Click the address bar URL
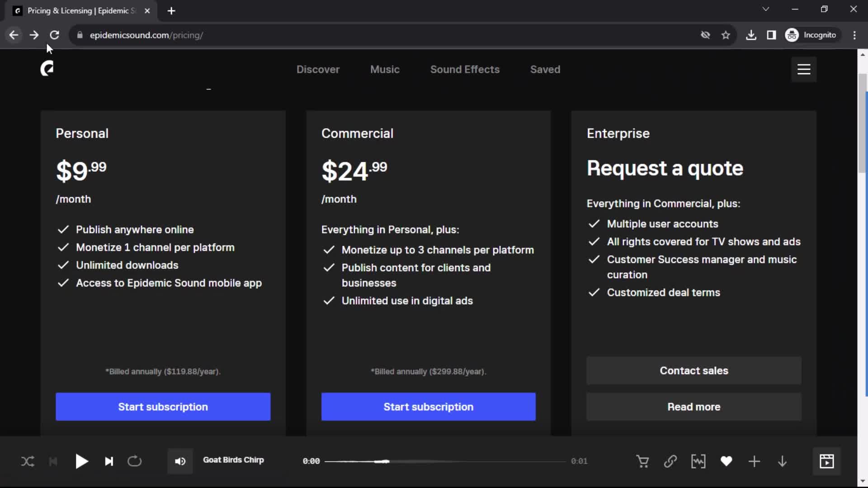This screenshot has width=868, height=488. [146, 35]
